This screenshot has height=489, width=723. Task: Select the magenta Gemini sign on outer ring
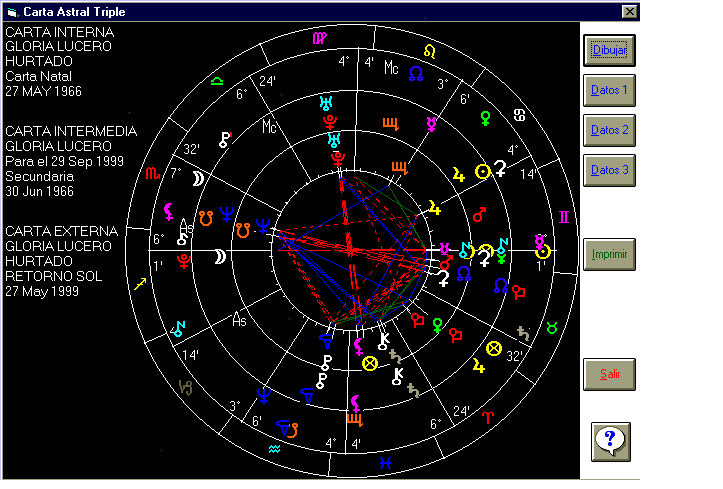click(564, 217)
